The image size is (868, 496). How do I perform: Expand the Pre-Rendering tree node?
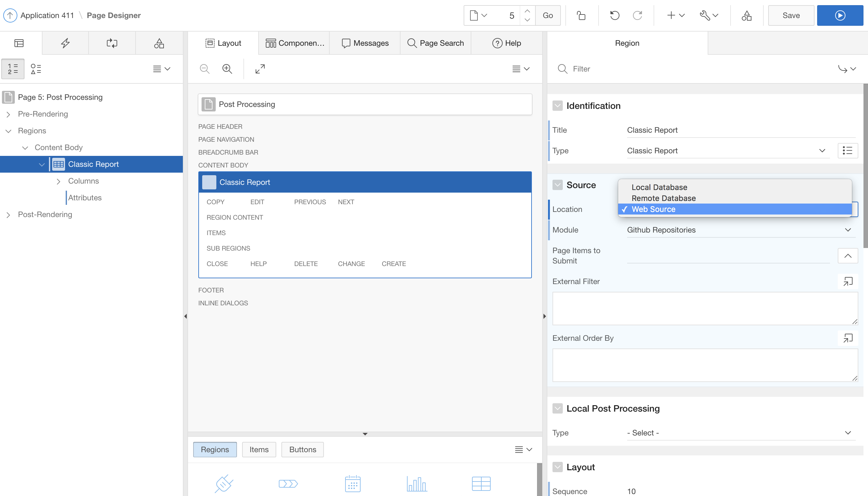[x=8, y=114]
